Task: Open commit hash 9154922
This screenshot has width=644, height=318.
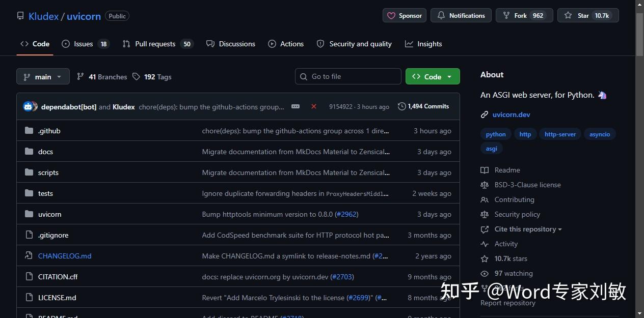Action: pos(341,107)
